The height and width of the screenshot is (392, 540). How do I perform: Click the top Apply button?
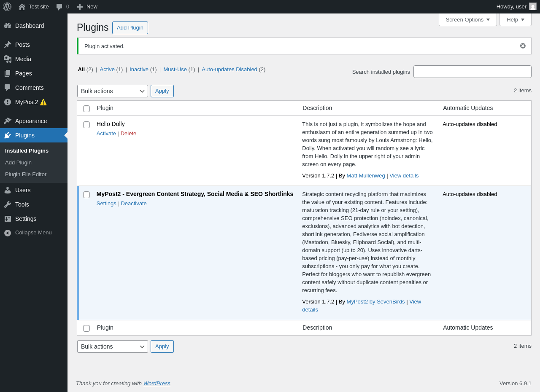pos(162,91)
